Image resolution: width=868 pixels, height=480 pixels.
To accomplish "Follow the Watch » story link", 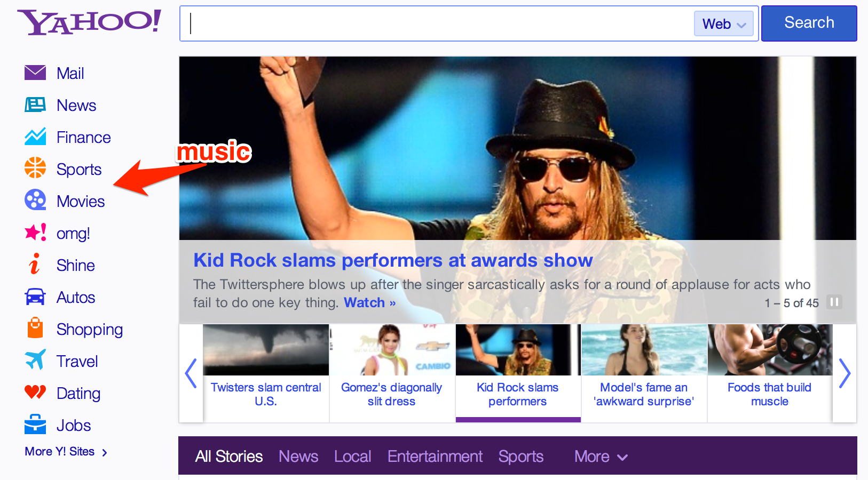I will pyautogui.click(x=369, y=303).
